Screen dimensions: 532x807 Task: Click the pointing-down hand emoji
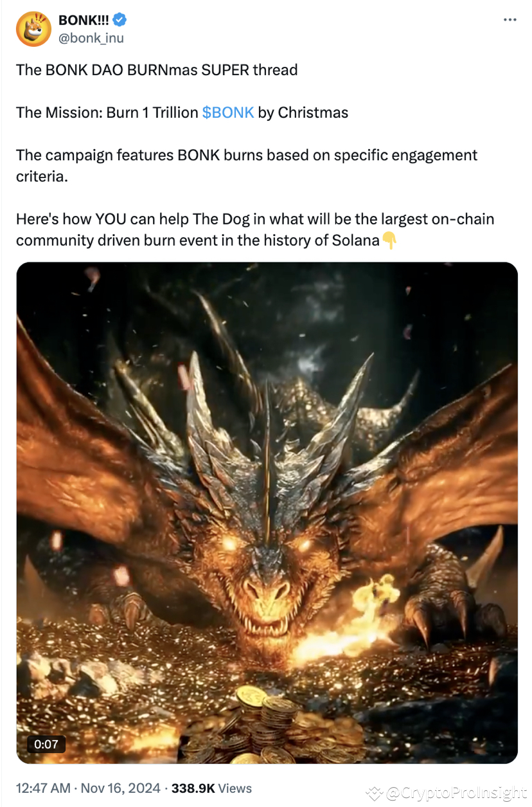point(390,241)
